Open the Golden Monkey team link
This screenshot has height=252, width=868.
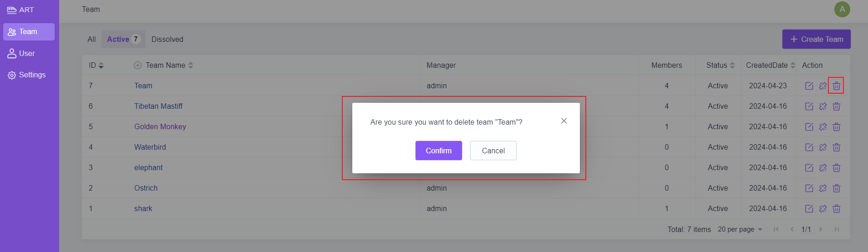coord(160,127)
